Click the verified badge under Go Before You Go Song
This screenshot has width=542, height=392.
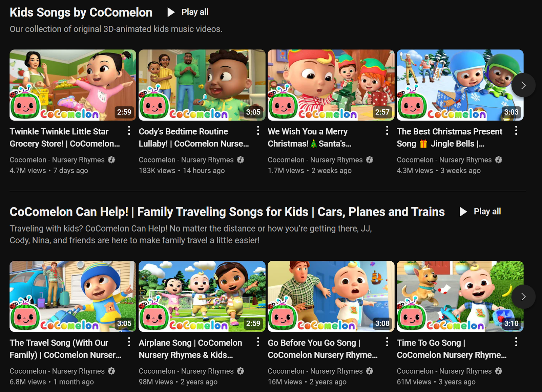369,371
